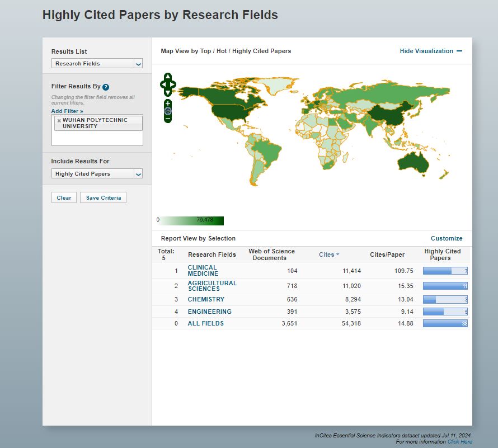Image resolution: width=498 pixels, height=448 pixels.
Task: Select the United States on the map
Action: point(232,112)
